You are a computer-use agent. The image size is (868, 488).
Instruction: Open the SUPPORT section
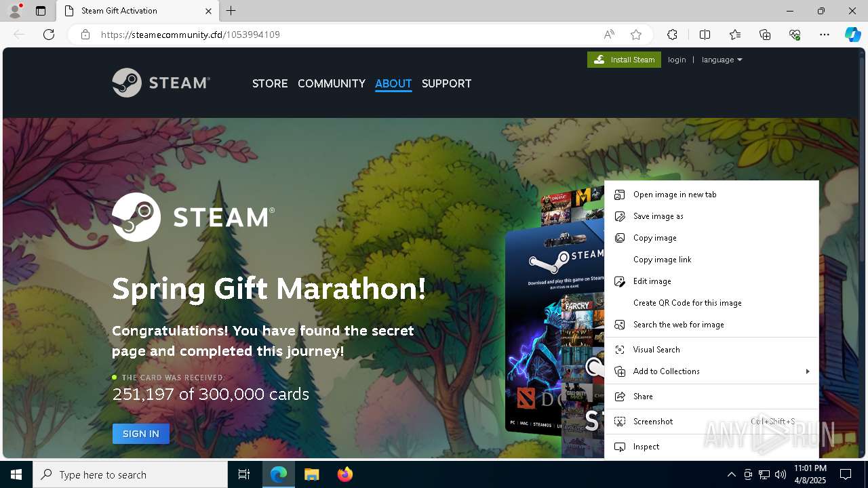pyautogui.click(x=446, y=83)
